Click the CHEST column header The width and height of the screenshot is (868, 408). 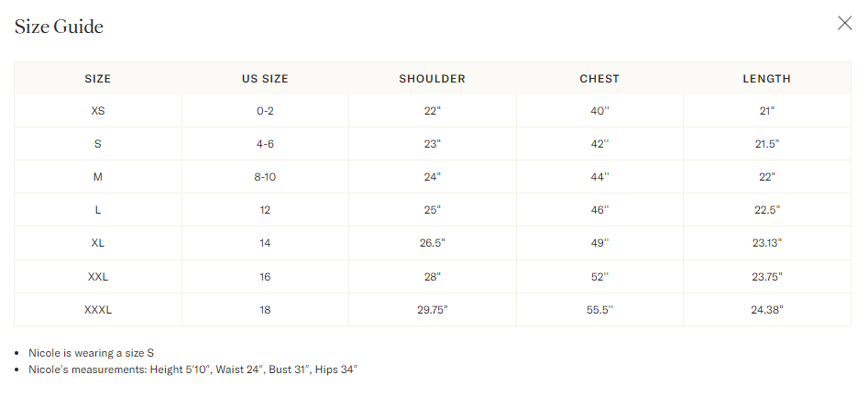coord(599,79)
